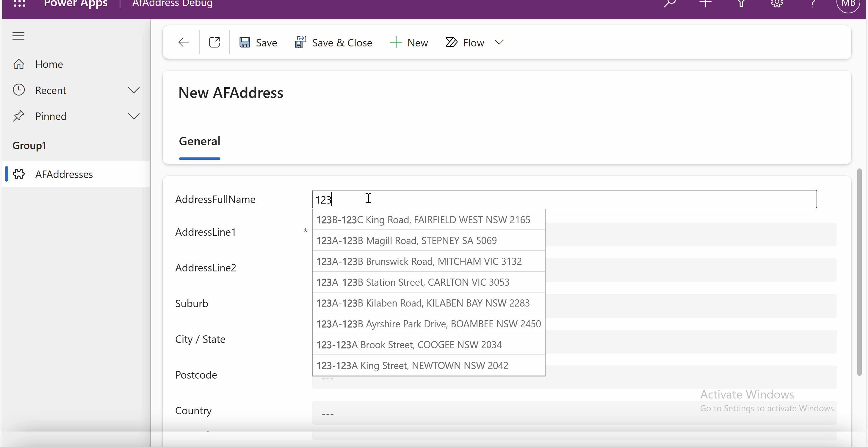Collapse the Pinned section chevron
The image size is (868, 447).
pyautogui.click(x=134, y=116)
